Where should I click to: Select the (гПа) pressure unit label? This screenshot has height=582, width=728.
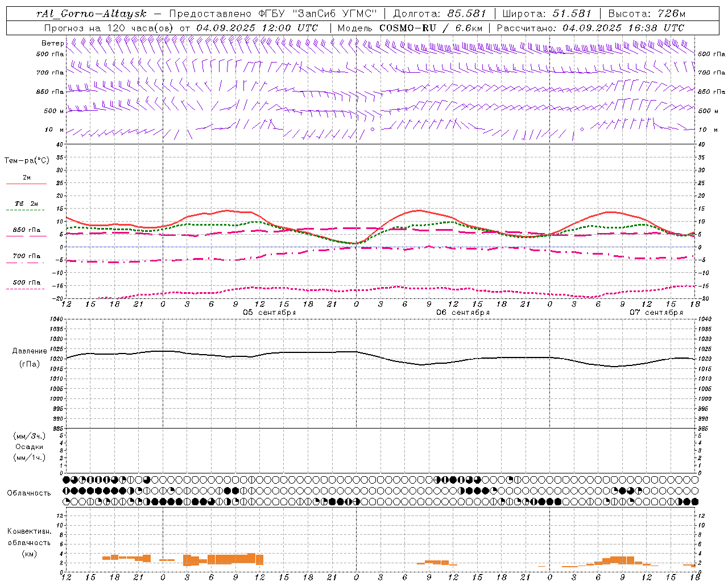tap(30, 364)
